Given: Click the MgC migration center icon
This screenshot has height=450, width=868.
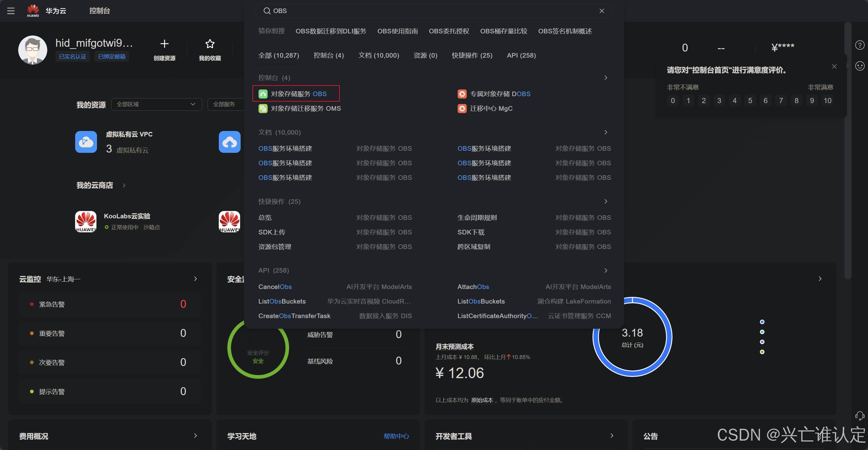Looking at the screenshot, I should tap(462, 109).
